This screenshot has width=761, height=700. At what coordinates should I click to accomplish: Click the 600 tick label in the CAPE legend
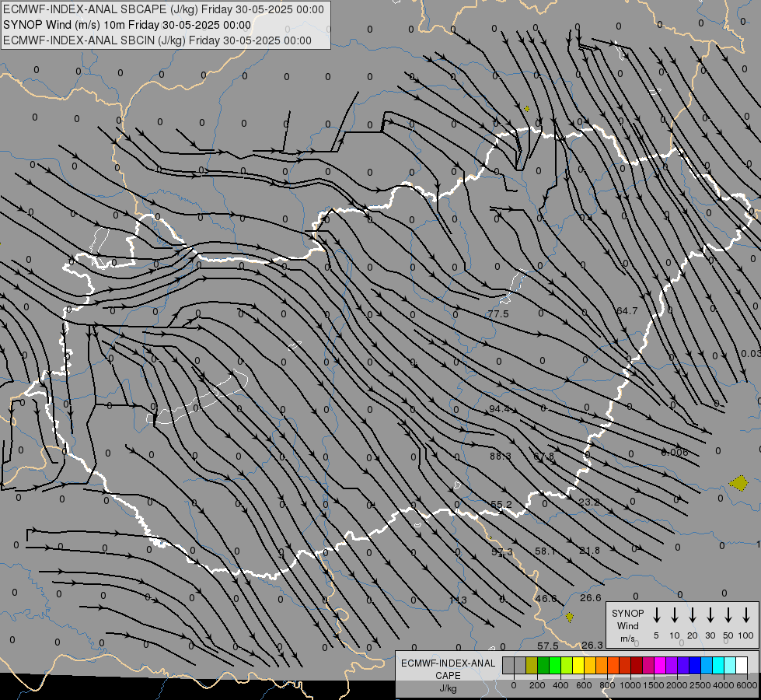click(x=584, y=685)
